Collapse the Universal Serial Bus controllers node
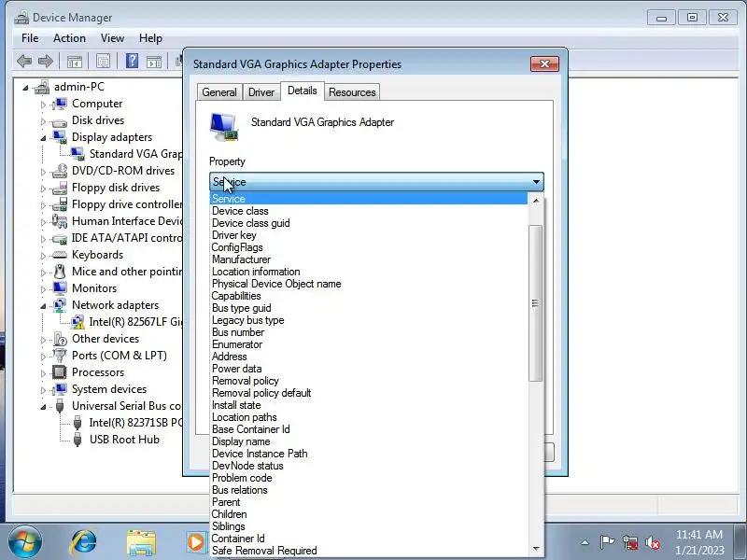 [x=43, y=407]
